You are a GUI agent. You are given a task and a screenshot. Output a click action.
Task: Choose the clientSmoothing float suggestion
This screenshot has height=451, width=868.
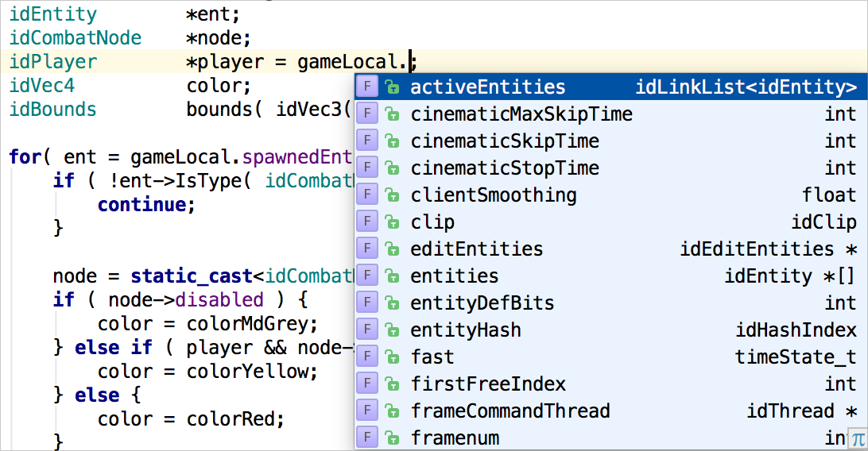pos(494,195)
